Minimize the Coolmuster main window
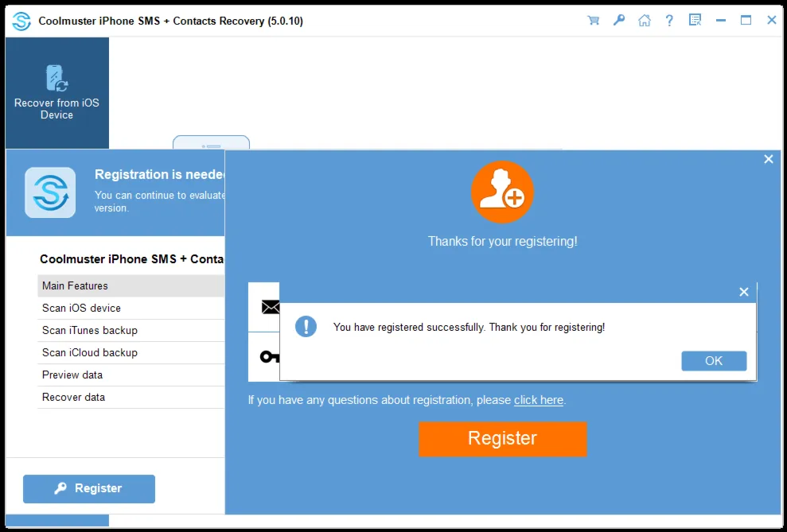787x532 pixels. (x=721, y=21)
